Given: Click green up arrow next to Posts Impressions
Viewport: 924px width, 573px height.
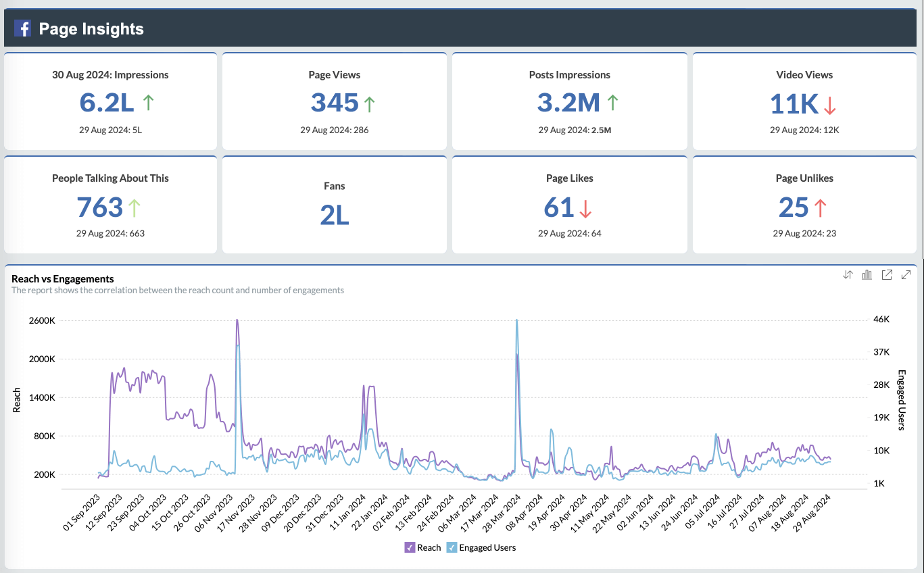Looking at the screenshot, I should [x=612, y=102].
